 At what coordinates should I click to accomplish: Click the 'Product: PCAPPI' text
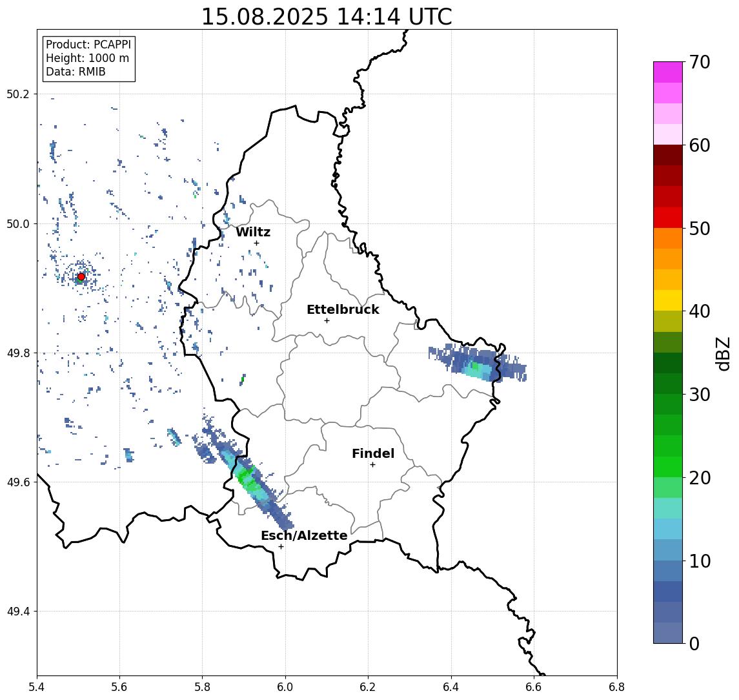coord(88,45)
